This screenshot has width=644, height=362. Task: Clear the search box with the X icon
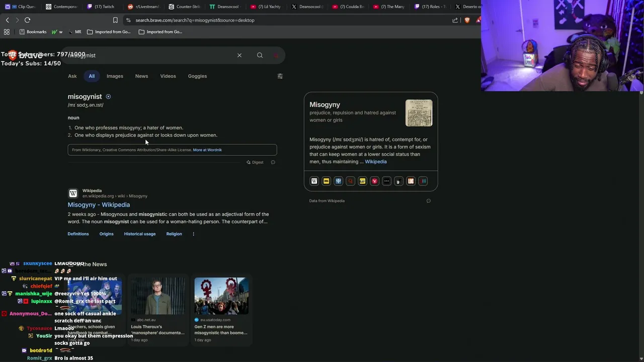tap(239, 55)
